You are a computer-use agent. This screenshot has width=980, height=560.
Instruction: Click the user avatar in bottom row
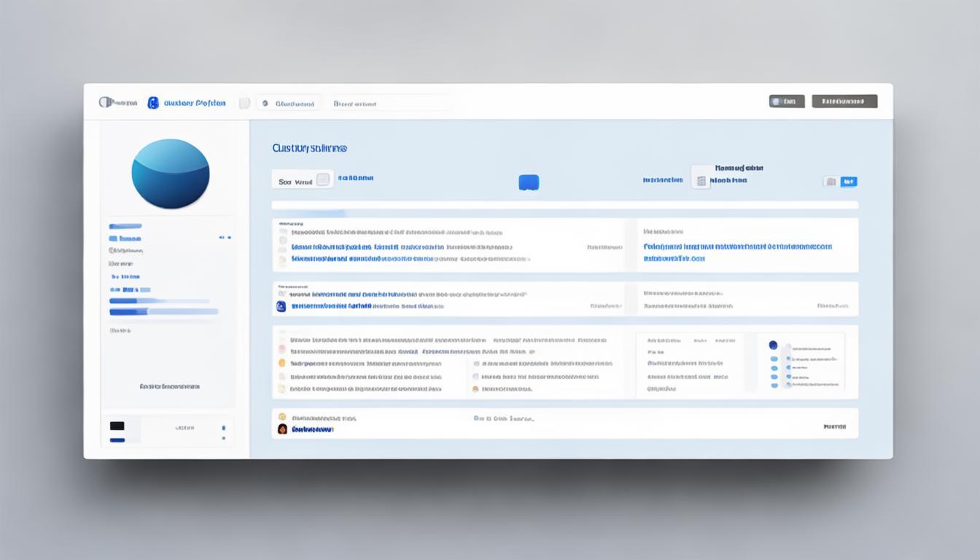click(282, 429)
